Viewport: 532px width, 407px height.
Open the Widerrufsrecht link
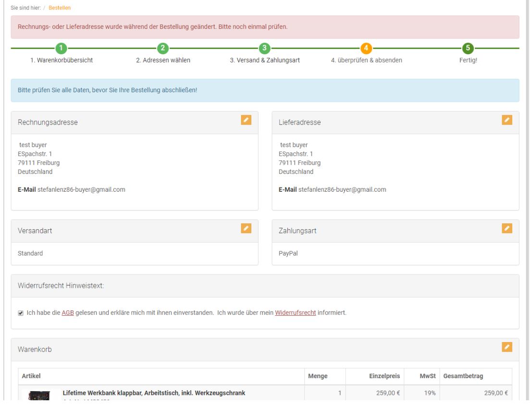coord(295,313)
